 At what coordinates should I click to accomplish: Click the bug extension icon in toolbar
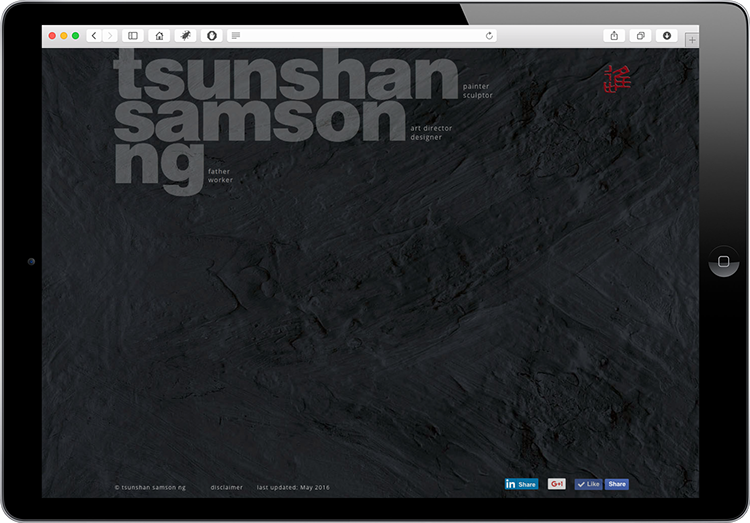pyautogui.click(x=185, y=36)
